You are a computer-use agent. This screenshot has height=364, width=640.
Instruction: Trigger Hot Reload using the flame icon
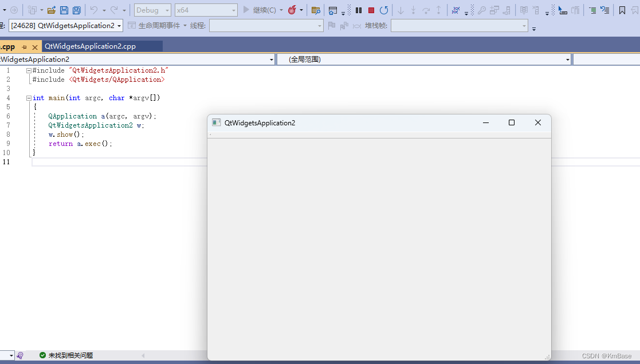(x=292, y=10)
